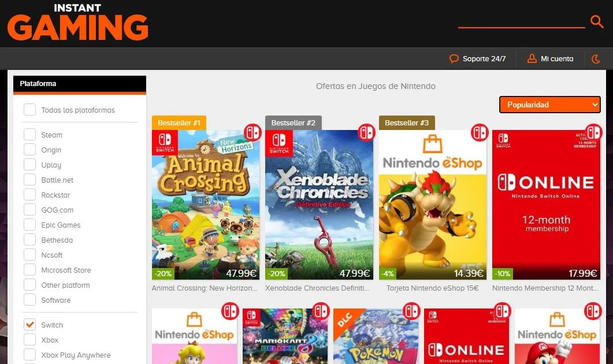Screen dimensions: 613x364
Task: Open the Tarjeta Nintendo eShop 15€ link
Action: coord(432,288)
